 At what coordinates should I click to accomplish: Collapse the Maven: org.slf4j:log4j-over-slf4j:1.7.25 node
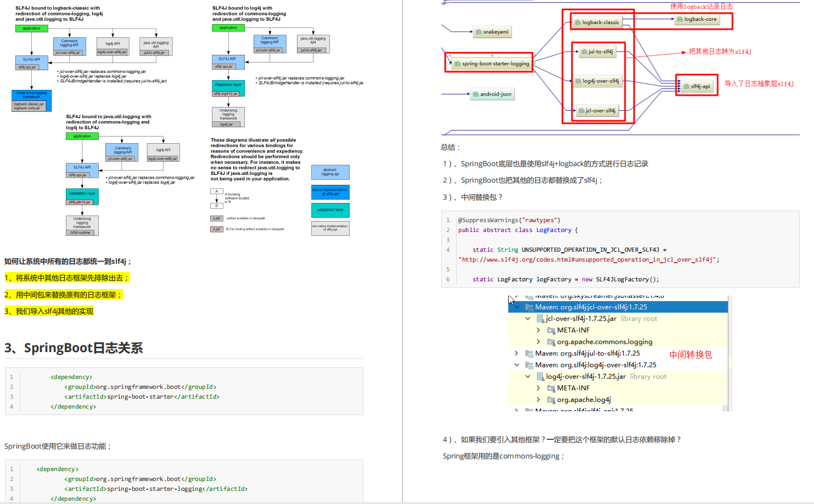tap(517, 365)
